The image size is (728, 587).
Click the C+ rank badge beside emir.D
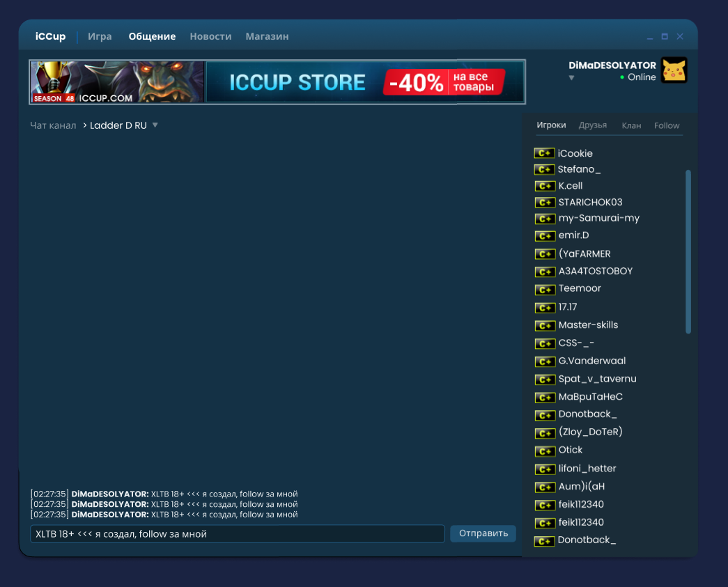545,236
